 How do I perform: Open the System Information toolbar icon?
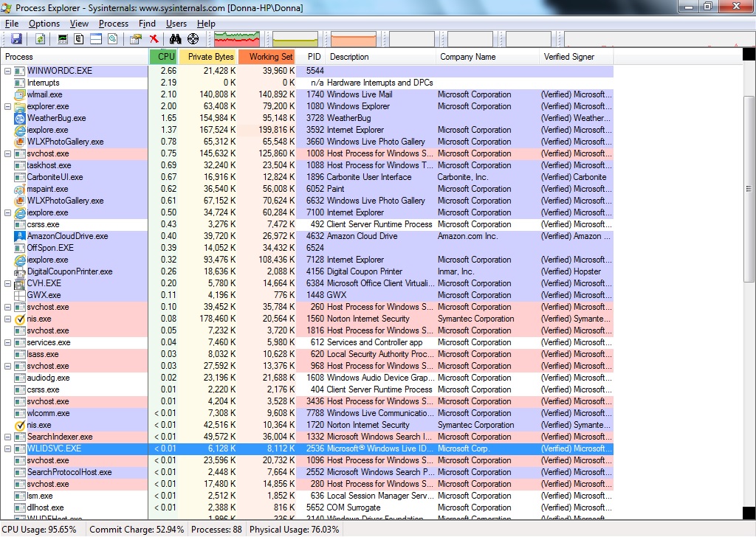pyautogui.click(x=63, y=39)
